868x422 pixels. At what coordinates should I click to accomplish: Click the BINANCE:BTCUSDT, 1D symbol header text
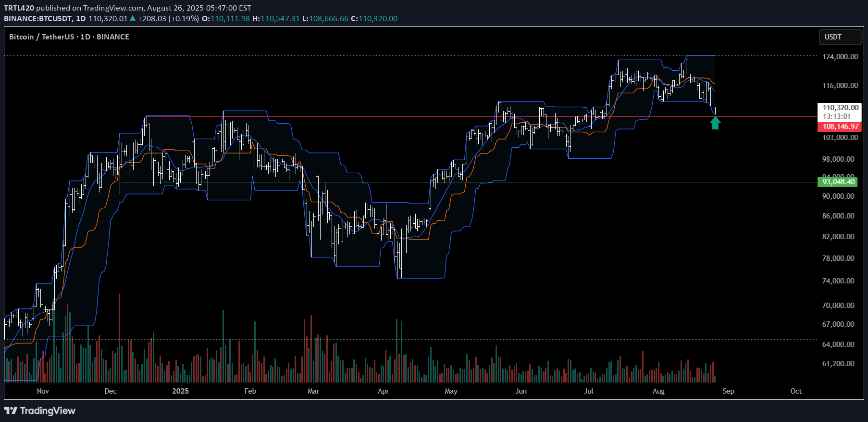[45, 19]
